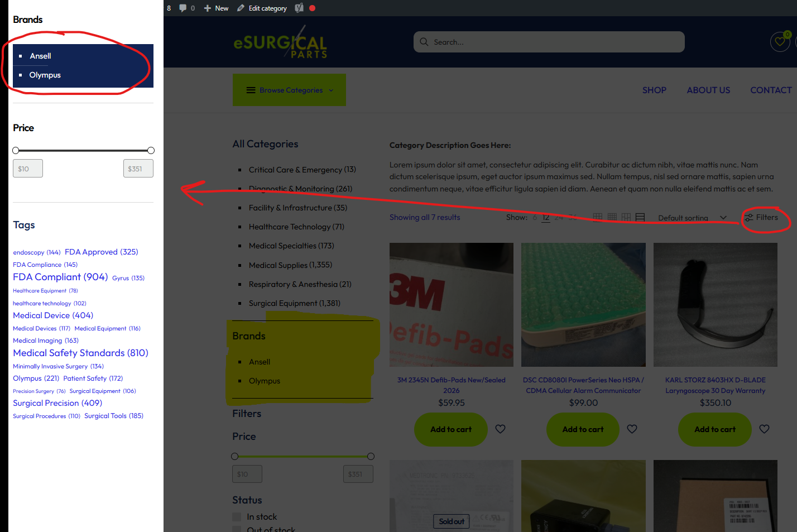Add KARL STORZ laryngoscope to wishlist heart

764,429
